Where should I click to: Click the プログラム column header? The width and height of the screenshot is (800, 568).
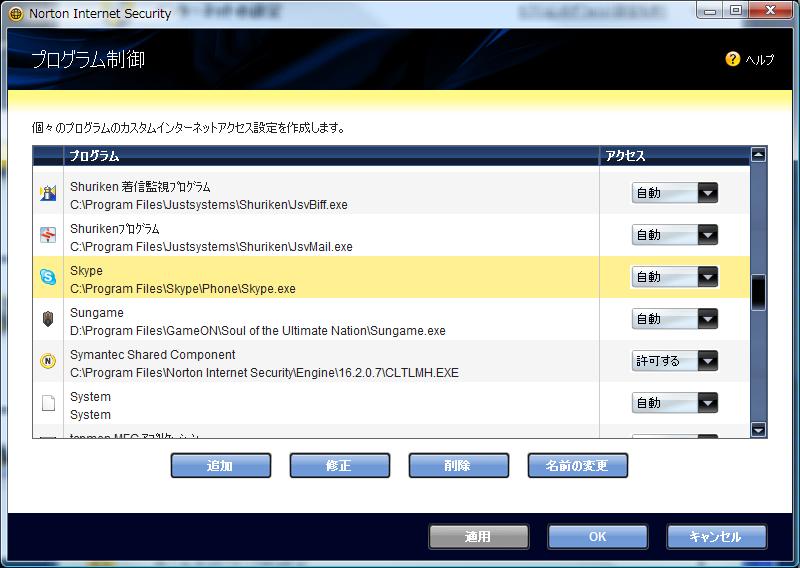tap(331, 156)
